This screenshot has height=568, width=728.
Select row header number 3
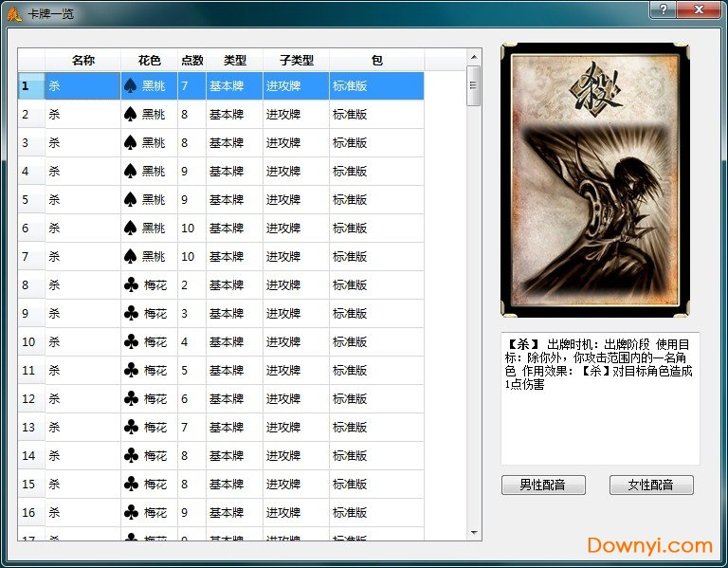pyautogui.click(x=31, y=142)
